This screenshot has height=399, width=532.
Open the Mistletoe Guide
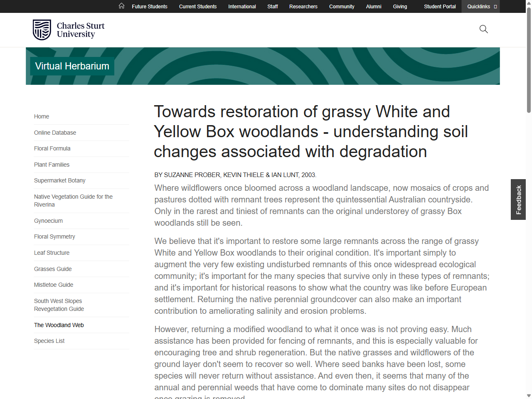(54, 285)
